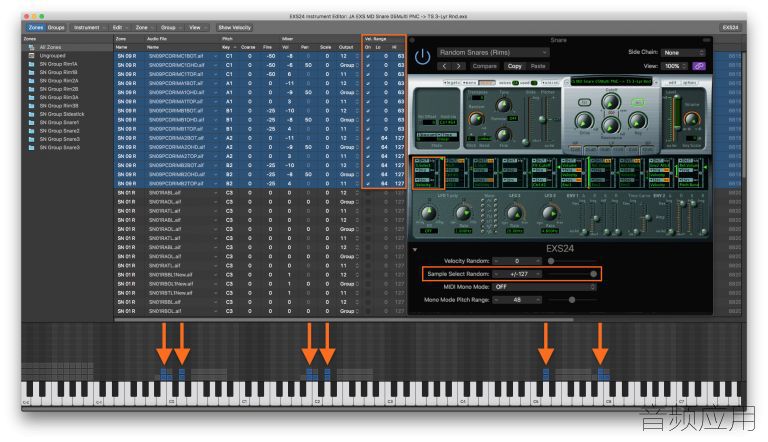The width and height of the screenshot is (768, 442).
Task: Click the Velocity Random value field
Action: pos(517,261)
